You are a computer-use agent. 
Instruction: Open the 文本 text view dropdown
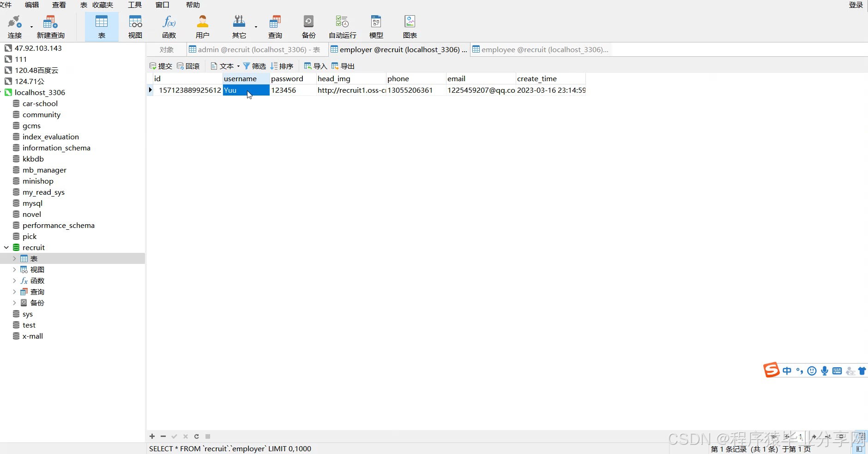225,66
